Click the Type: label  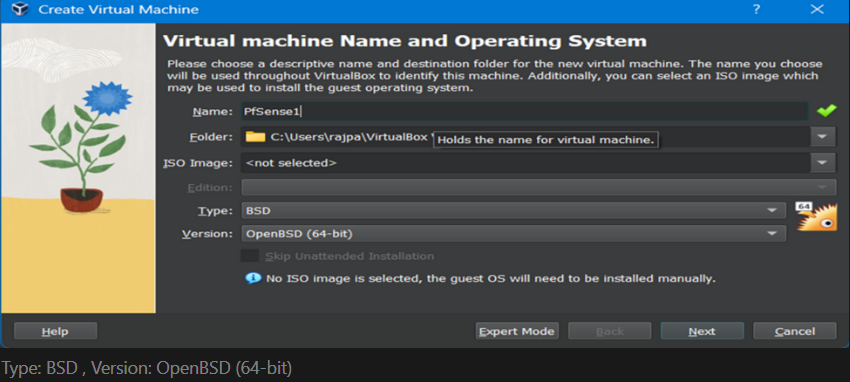[x=215, y=211]
